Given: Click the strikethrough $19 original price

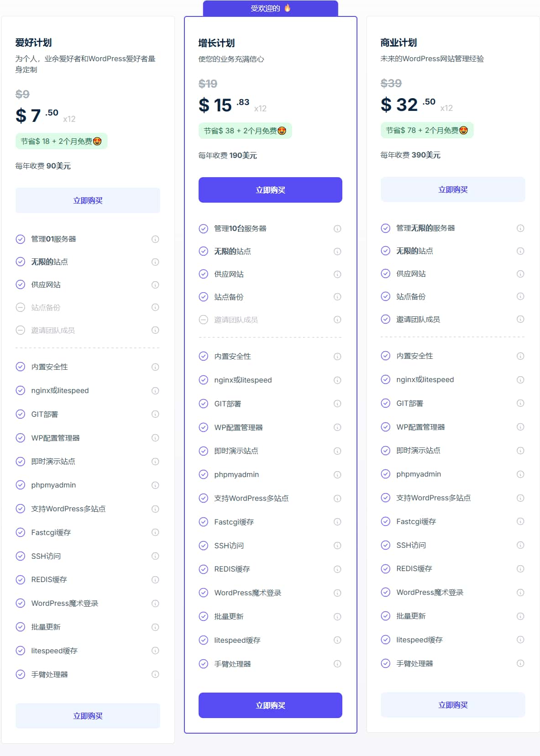Looking at the screenshot, I should pos(207,84).
